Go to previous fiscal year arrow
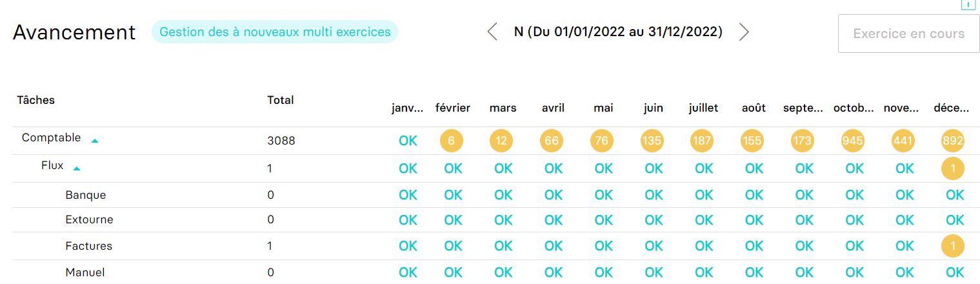980x284 pixels. point(492,32)
